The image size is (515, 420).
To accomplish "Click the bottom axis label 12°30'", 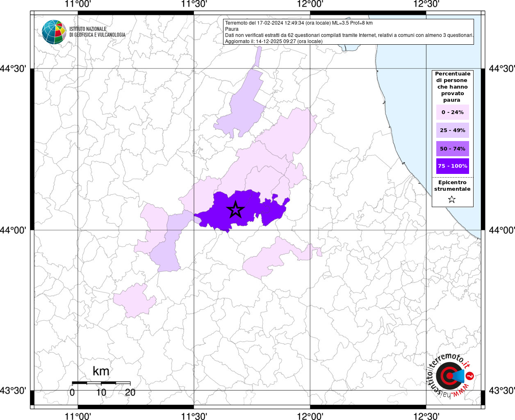I will point(426,416).
